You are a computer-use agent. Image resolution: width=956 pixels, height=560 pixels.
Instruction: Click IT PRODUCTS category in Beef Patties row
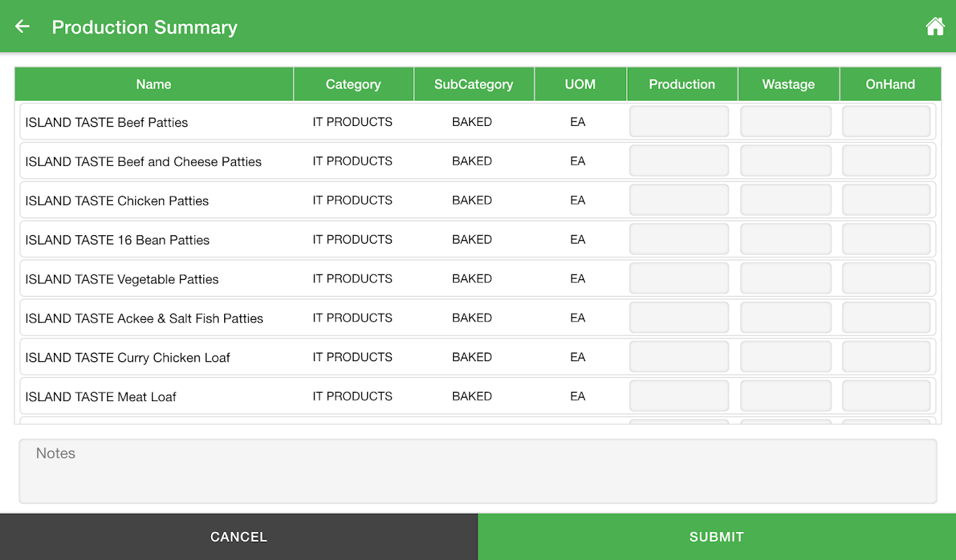[352, 122]
